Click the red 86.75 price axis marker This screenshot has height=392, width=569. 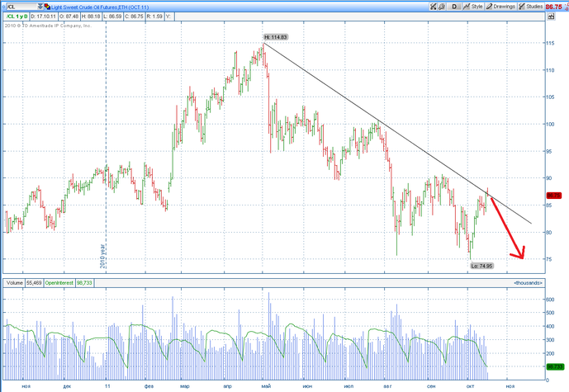coord(554,196)
